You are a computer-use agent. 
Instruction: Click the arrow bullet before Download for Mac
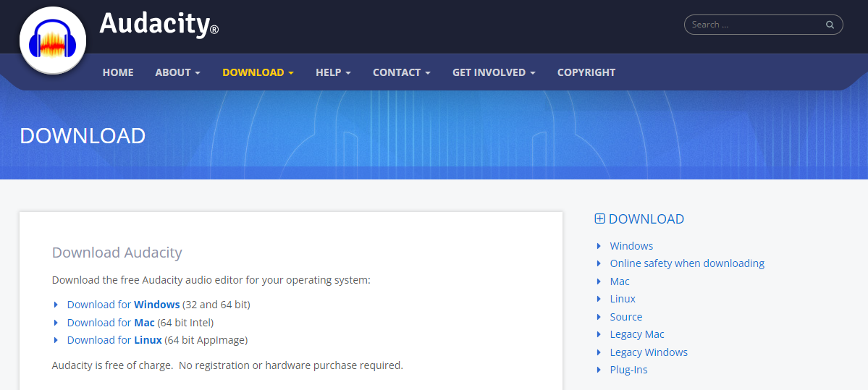click(56, 322)
